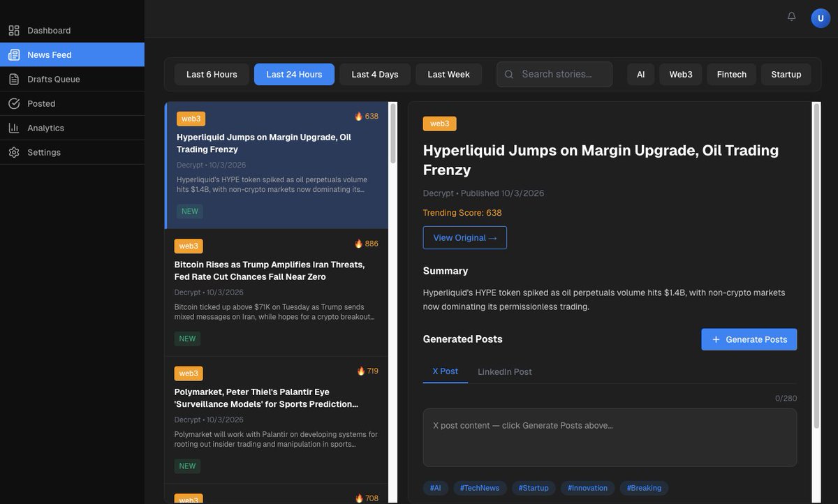Toggle the Web3 category filter
838x504 pixels.
pos(681,75)
